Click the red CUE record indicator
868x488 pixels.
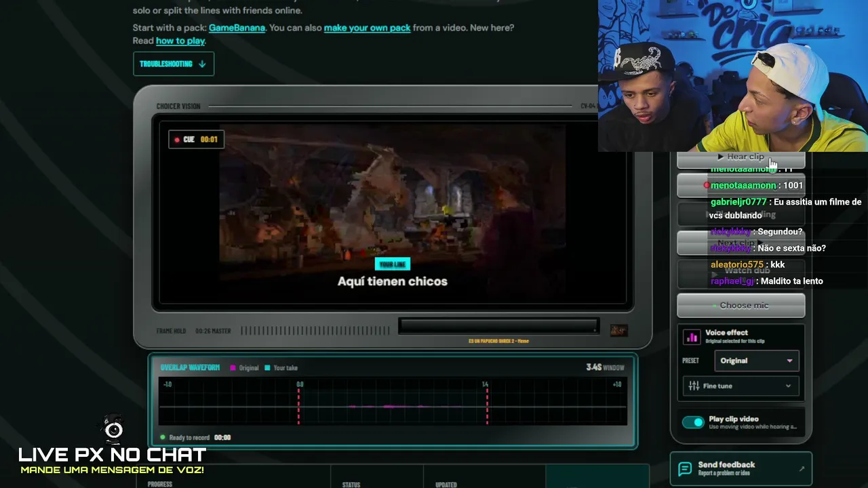pyautogui.click(x=177, y=140)
